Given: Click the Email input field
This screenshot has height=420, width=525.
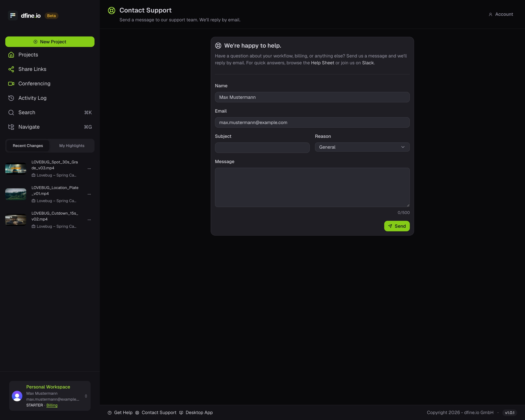Looking at the screenshot, I should pos(312,122).
